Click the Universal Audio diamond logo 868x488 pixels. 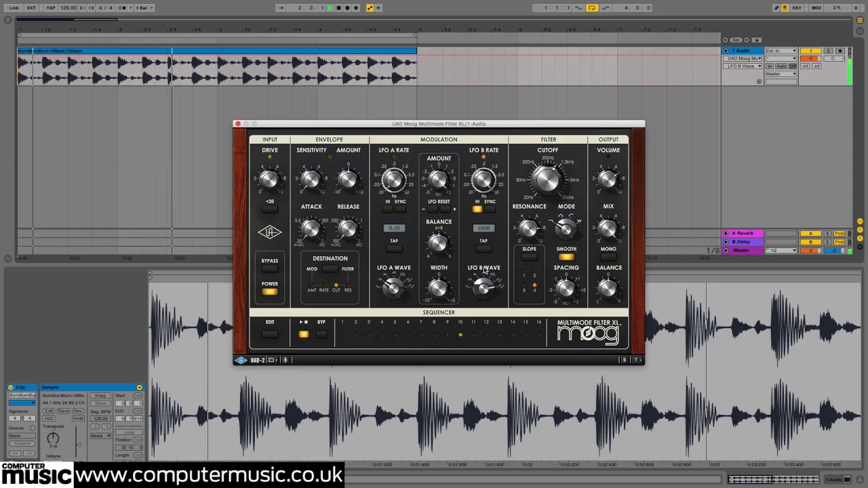coord(269,232)
